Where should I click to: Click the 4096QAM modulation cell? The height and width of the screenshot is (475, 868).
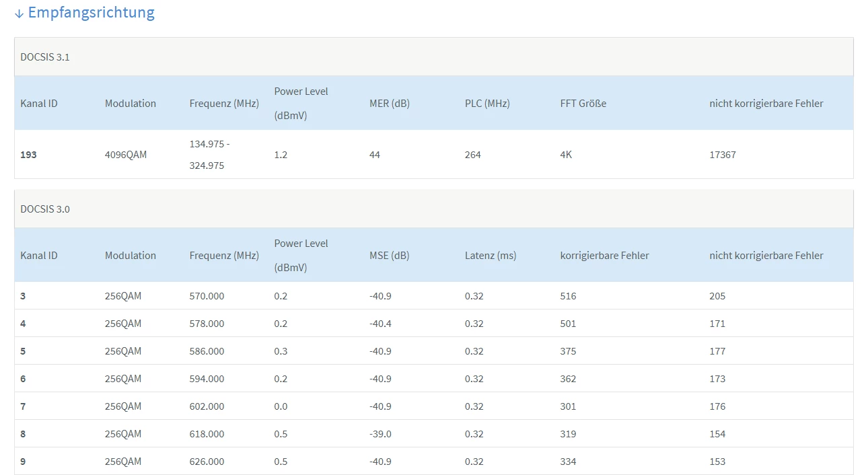(126, 155)
